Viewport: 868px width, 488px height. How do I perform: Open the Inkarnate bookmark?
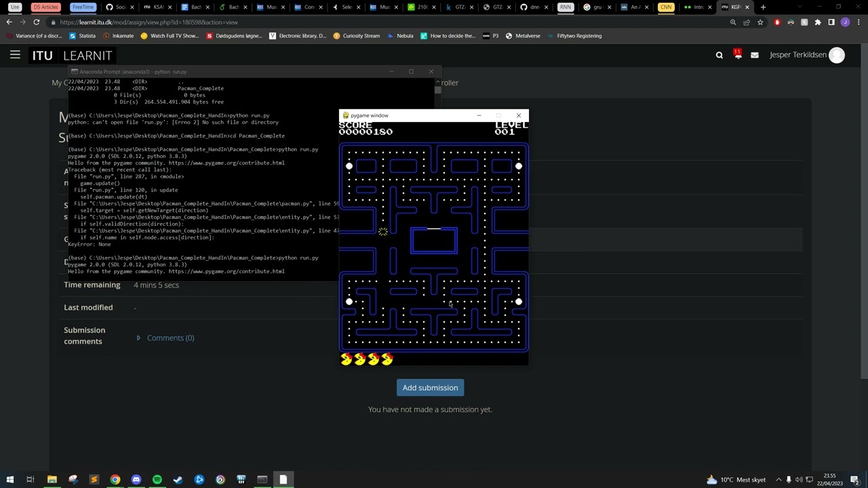click(118, 36)
